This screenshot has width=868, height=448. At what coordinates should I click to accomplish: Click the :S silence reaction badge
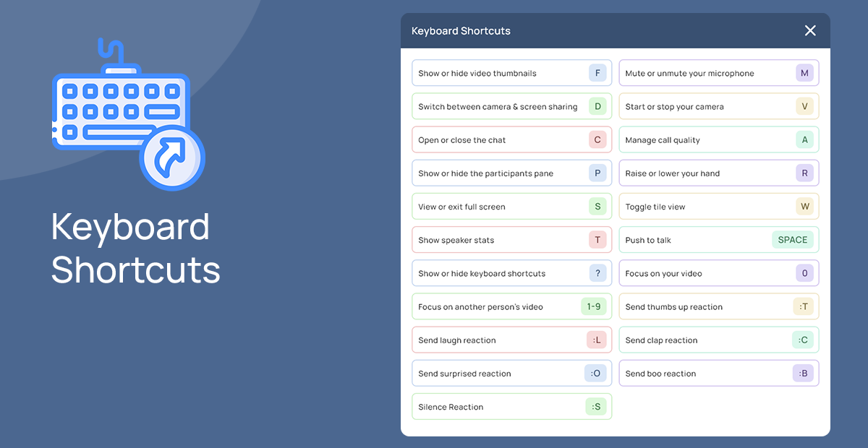coord(596,407)
